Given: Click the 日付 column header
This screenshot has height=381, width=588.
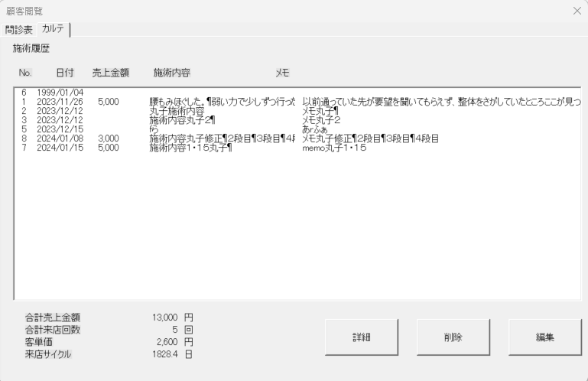Looking at the screenshot, I should click(x=65, y=73).
